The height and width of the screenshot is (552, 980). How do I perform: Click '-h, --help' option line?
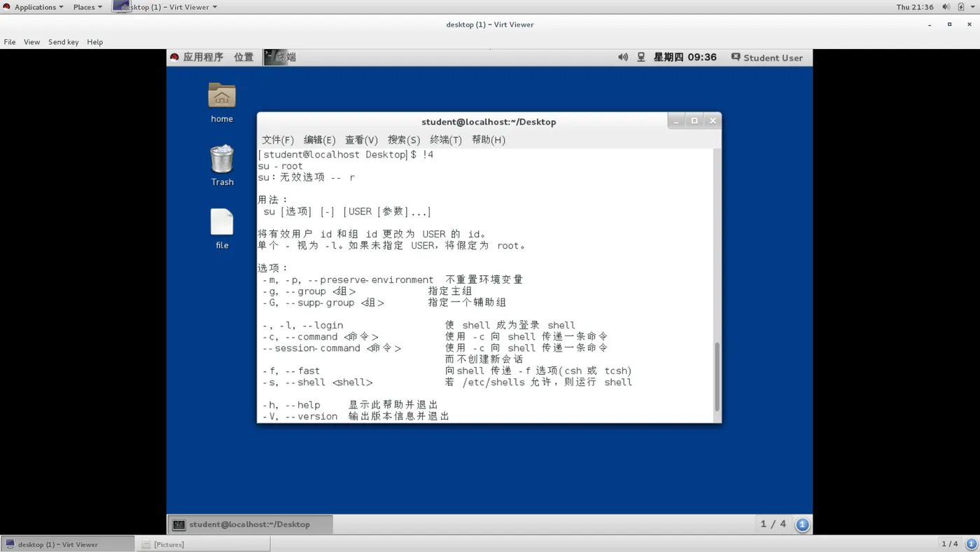click(x=350, y=405)
